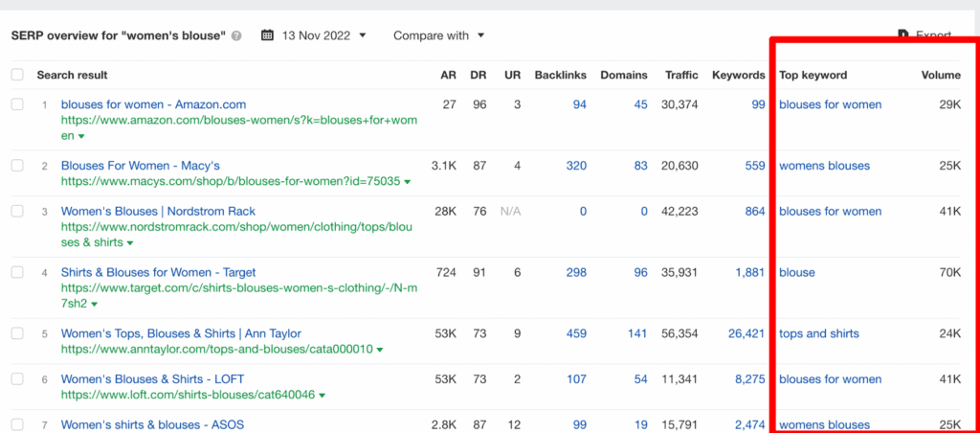The height and width of the screenshot is (433, 980).
Task: Expand the nordstromrack.com URL dropdown arrow
Action: [x=130, y=242]
